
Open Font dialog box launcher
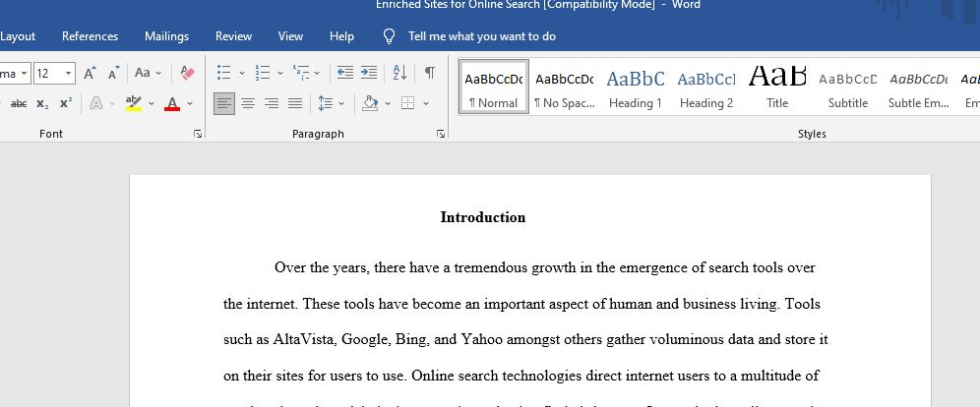[198, 134]
